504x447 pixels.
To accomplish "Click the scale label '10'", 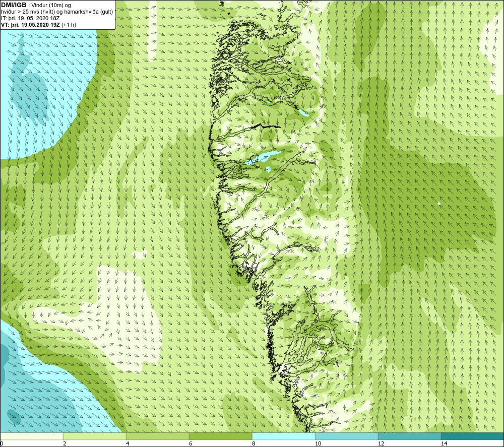I will coord(318,444).
